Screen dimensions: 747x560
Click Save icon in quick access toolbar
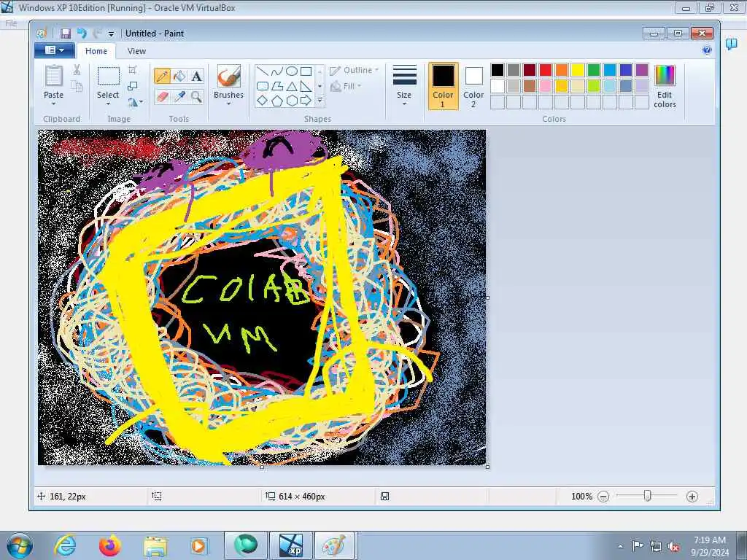pos(66,34)
